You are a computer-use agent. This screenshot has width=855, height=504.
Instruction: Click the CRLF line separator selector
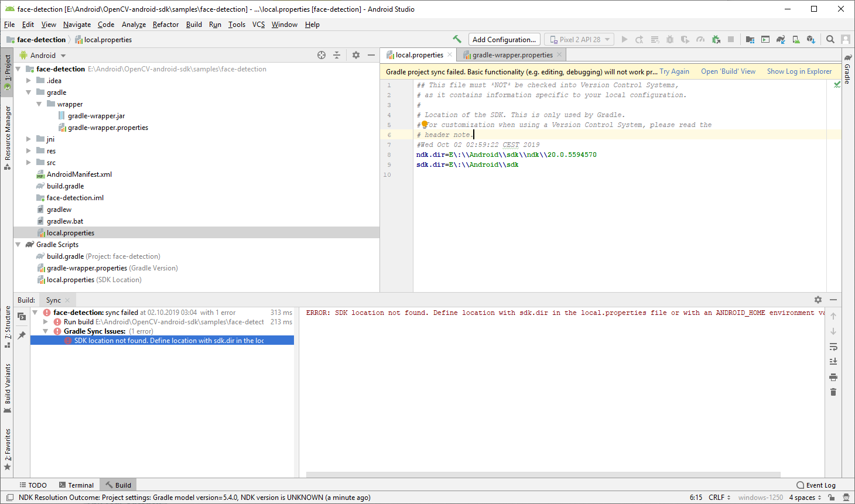coord(720,498)
